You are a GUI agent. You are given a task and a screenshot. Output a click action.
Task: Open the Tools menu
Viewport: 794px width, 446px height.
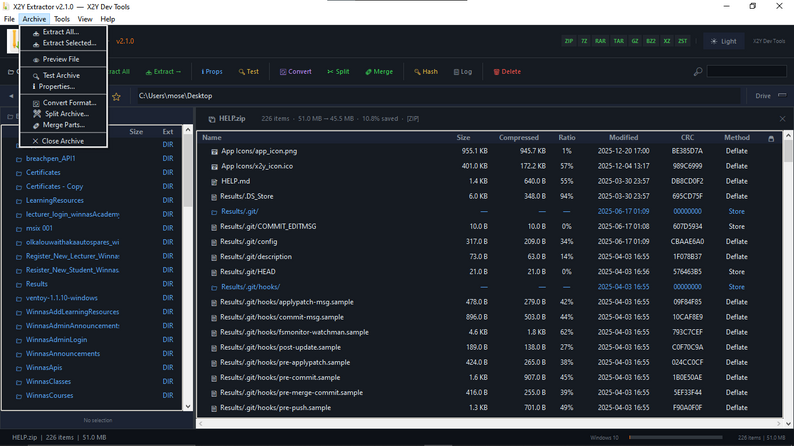click(x=62, y=19)
